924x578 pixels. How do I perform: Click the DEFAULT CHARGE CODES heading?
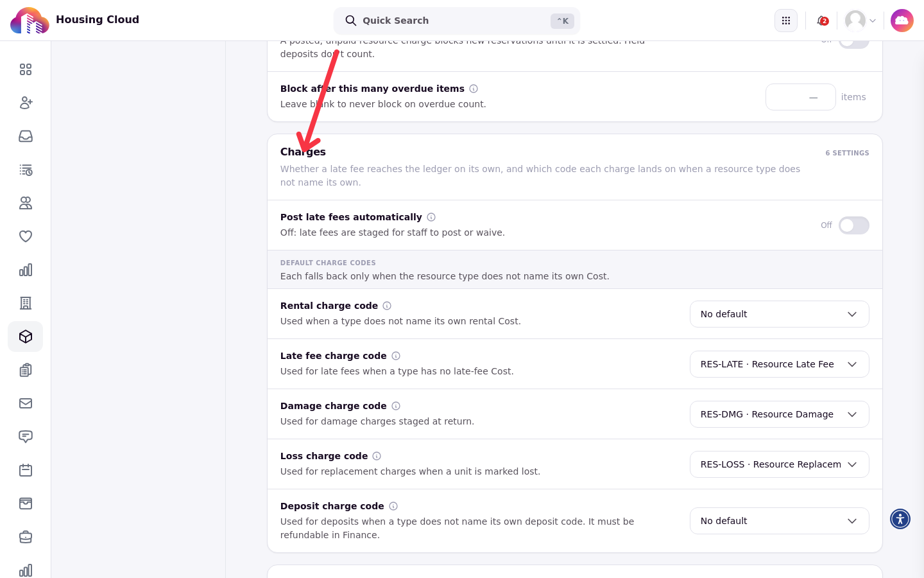click(328, 263)
